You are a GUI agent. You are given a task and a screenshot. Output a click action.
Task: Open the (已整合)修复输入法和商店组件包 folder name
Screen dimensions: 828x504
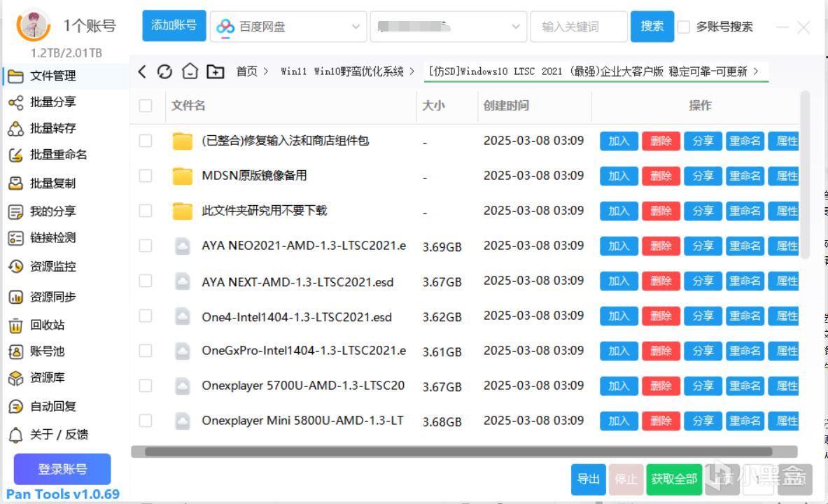pos(285,141)
